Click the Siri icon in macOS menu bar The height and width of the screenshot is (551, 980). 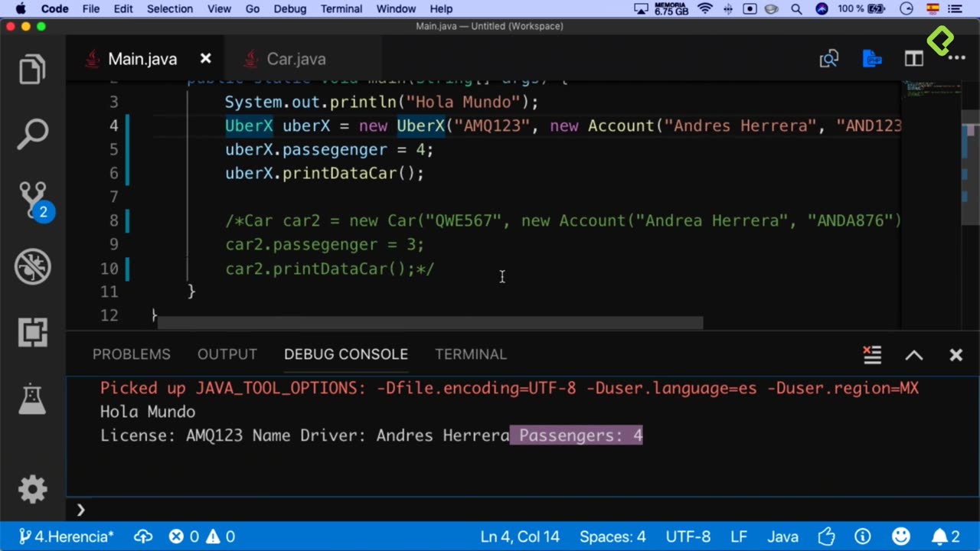point(822,9)
